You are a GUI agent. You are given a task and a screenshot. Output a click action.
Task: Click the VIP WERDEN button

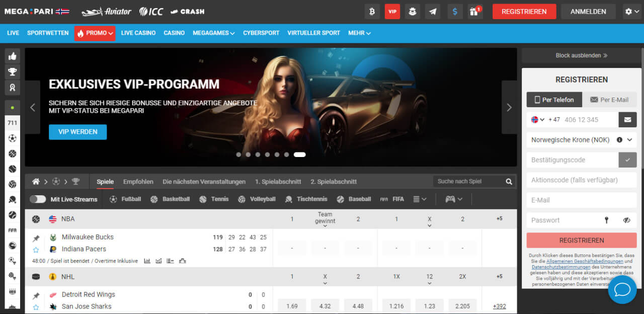[x=78, y=132]
